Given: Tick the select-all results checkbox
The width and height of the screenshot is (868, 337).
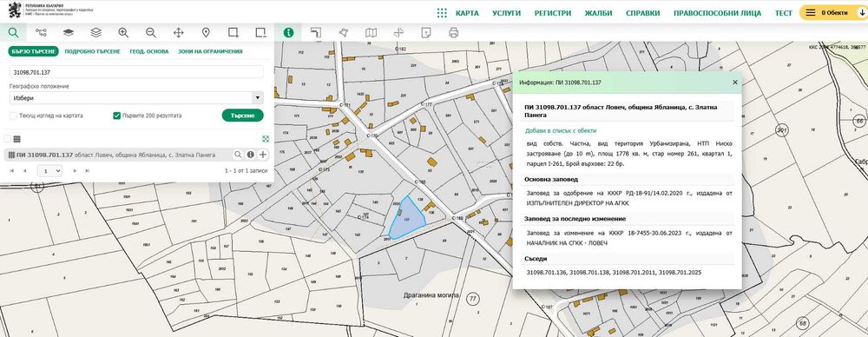Looking at the screenshot, I should 7,139.
